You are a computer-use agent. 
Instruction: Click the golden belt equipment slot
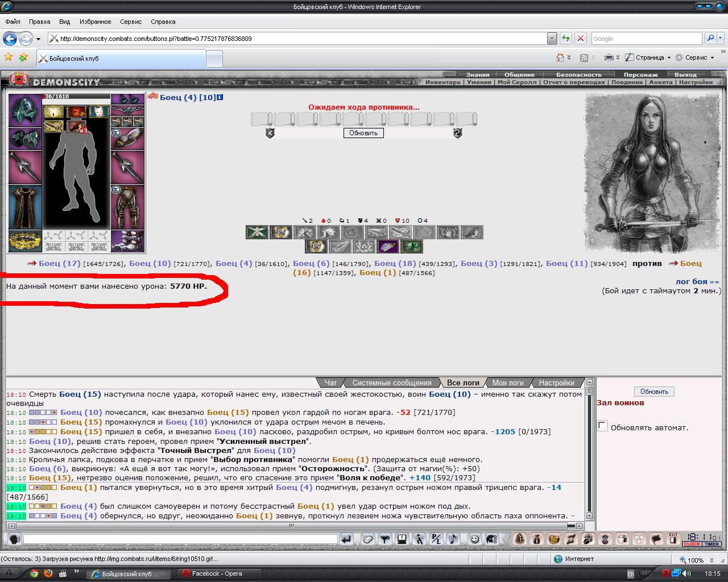(x=25, y=241)
